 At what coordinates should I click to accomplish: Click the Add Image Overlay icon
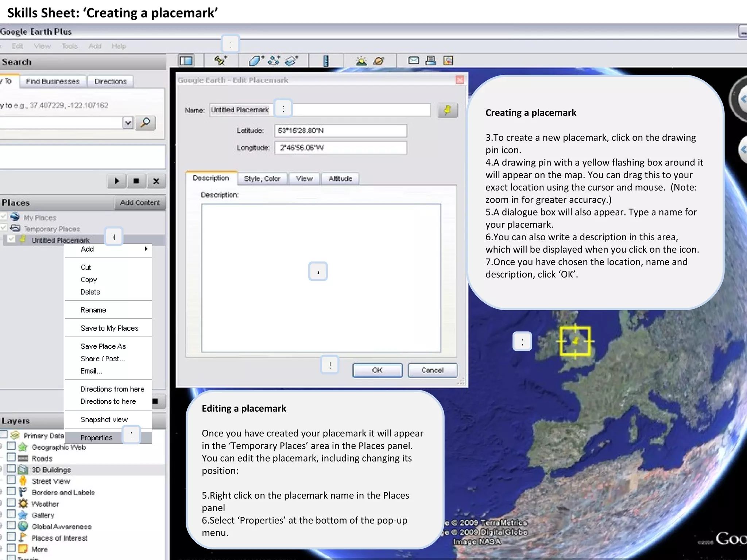[291, 61]
